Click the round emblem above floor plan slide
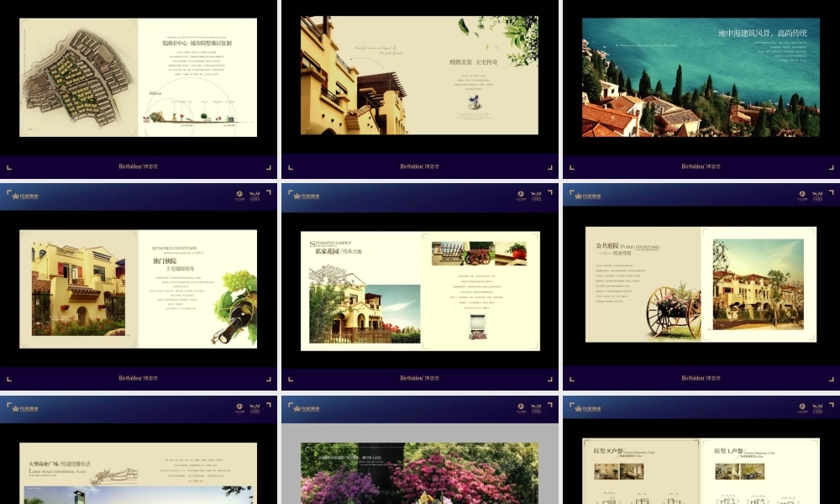Screen dimensions: 840x504 click(x=802, y=408)
